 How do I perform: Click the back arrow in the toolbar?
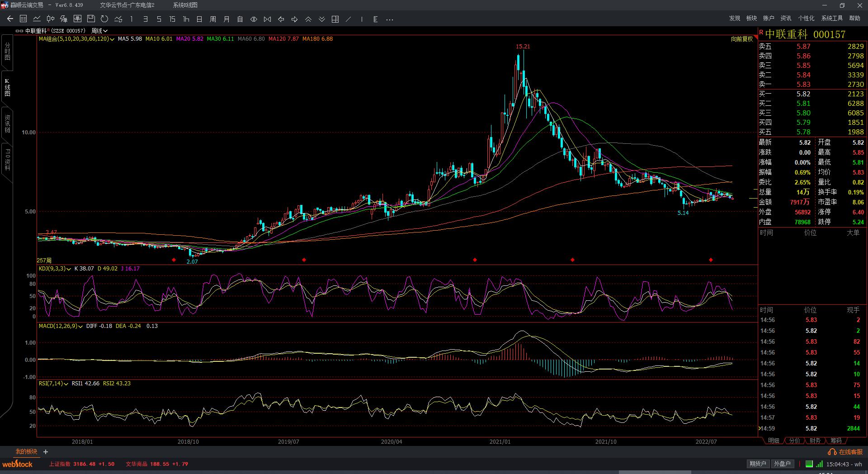[10, 19]
